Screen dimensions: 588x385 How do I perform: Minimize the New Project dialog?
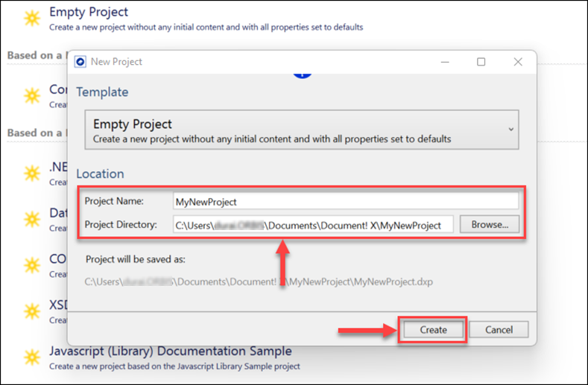click(444, 62)
